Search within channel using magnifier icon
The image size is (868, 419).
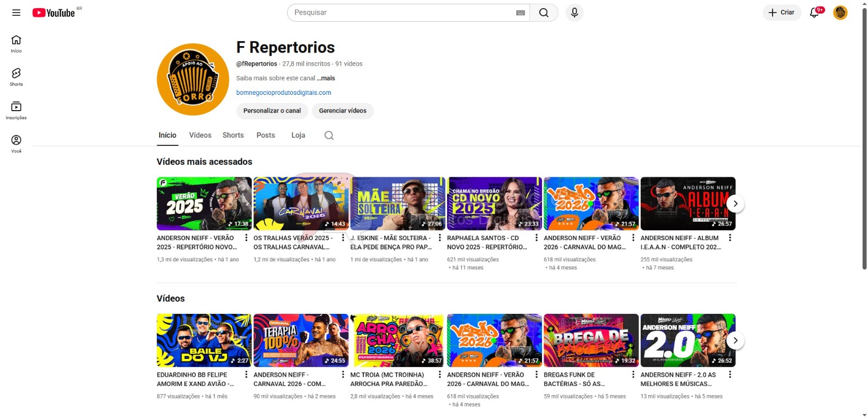[x=329, y=136]
